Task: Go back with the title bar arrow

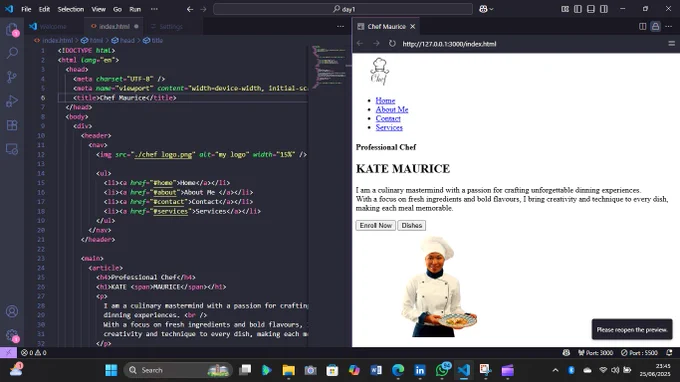Action: tap(190, 9)
